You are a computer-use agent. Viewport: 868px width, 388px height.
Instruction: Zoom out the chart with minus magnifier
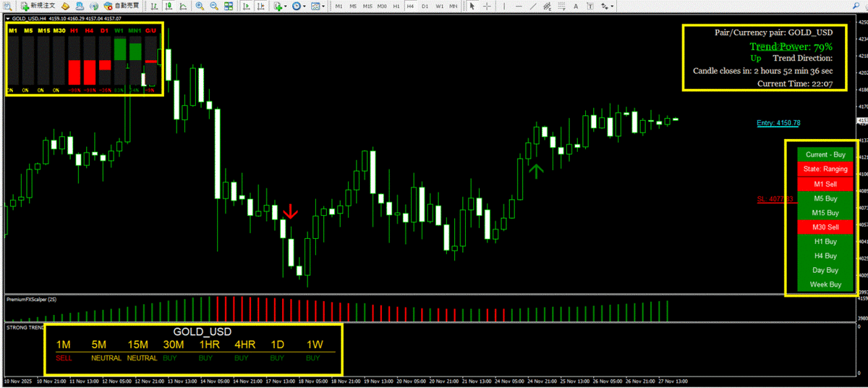click(x=214, y=6)
